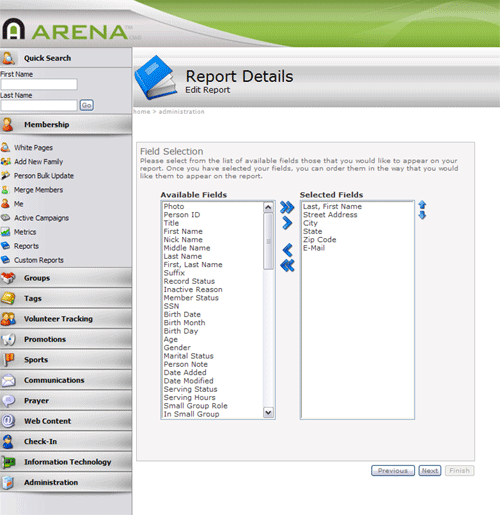The width and height of the screenshot is (500, 515).
Task: Click the Go search button
Action: point(86,105)
